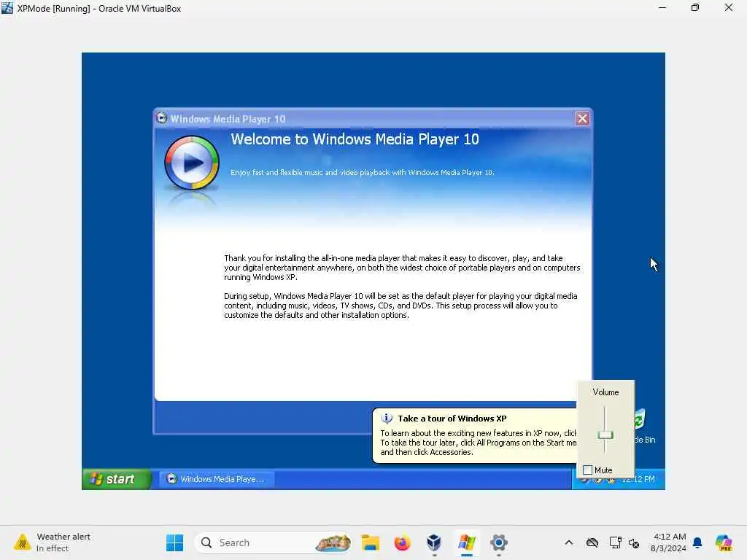Click the Volume slider thumb
Image resolution: width=747 pixels, height=560 pixels.
(x=605, y=435)
